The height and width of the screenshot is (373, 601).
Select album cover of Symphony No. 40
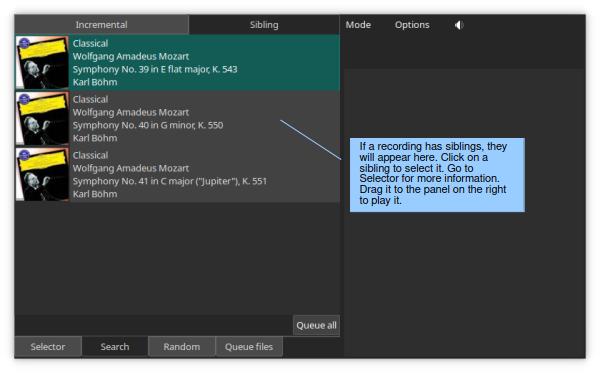point(42,118)
